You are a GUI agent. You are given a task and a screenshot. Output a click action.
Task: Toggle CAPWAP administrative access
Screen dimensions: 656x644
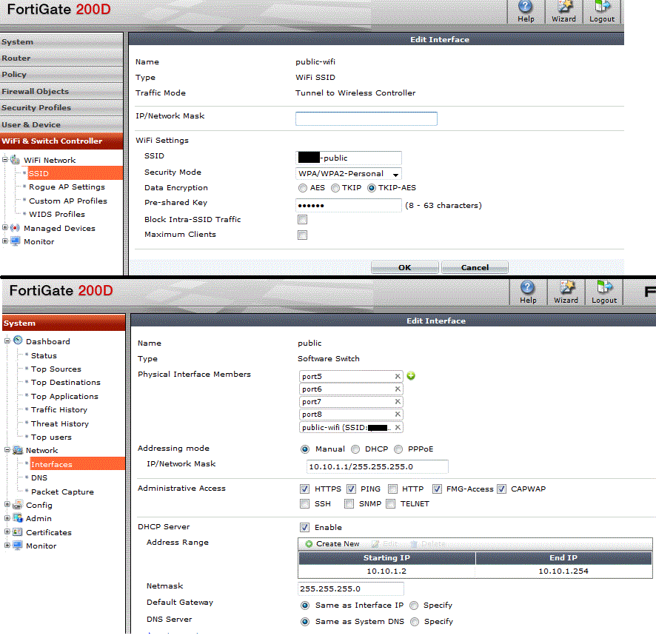coord(501,489)
